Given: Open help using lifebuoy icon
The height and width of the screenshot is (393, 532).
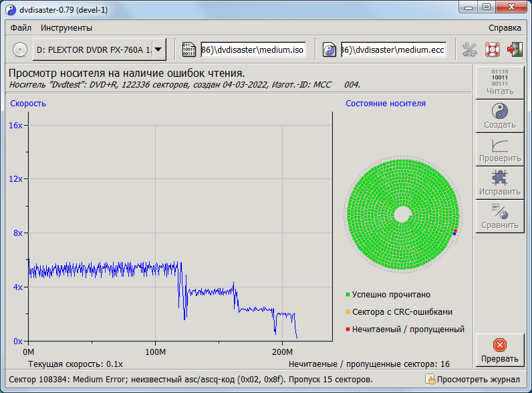Looking at the screenshot, I should coord(493,49).
